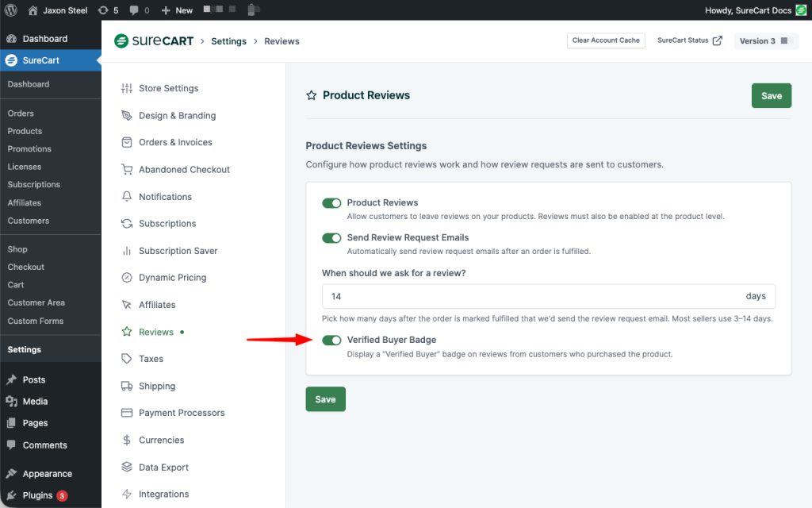Click the Abandoned Checkout cart icon
The width and height of the screenshot is (812, 508).
tap(126, 169)
